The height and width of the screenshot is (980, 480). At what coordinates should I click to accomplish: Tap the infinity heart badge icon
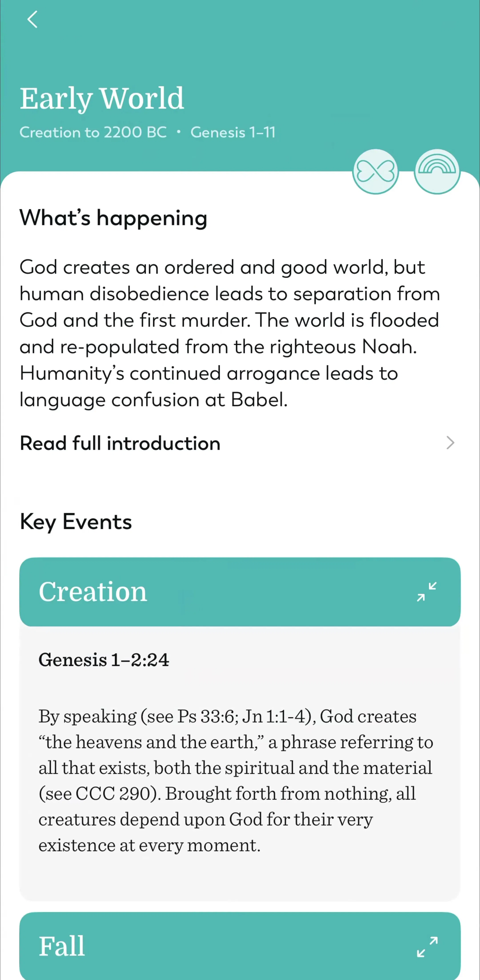pyautogui.click(x=375, y=172)
